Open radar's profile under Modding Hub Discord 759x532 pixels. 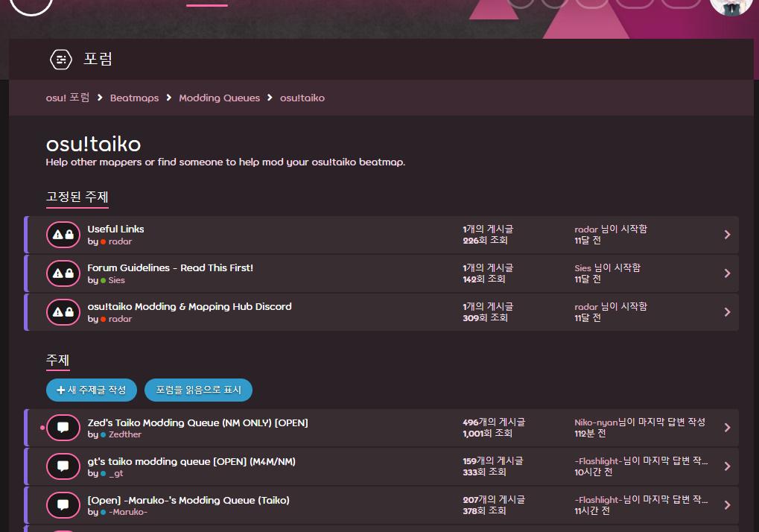[x=120, y=318]
